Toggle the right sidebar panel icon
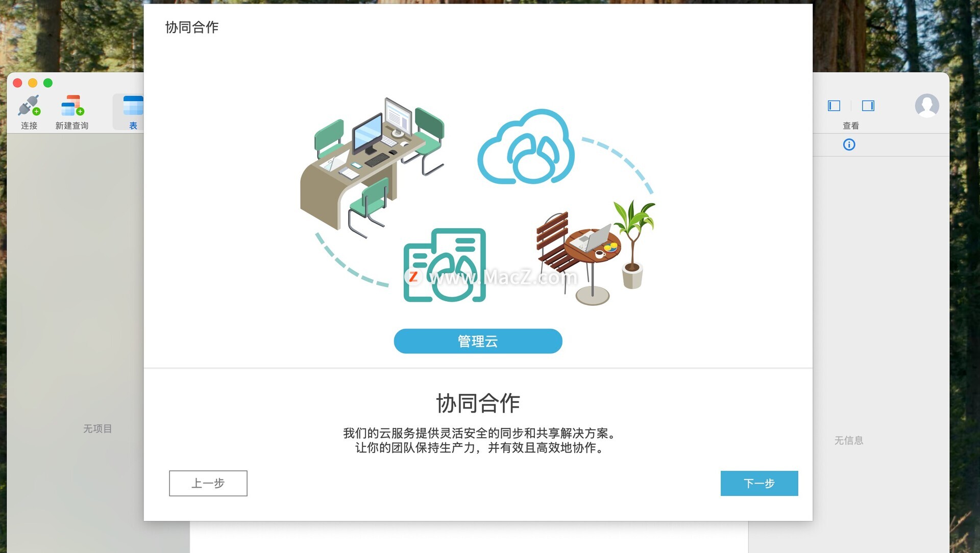 pos(868,106)
